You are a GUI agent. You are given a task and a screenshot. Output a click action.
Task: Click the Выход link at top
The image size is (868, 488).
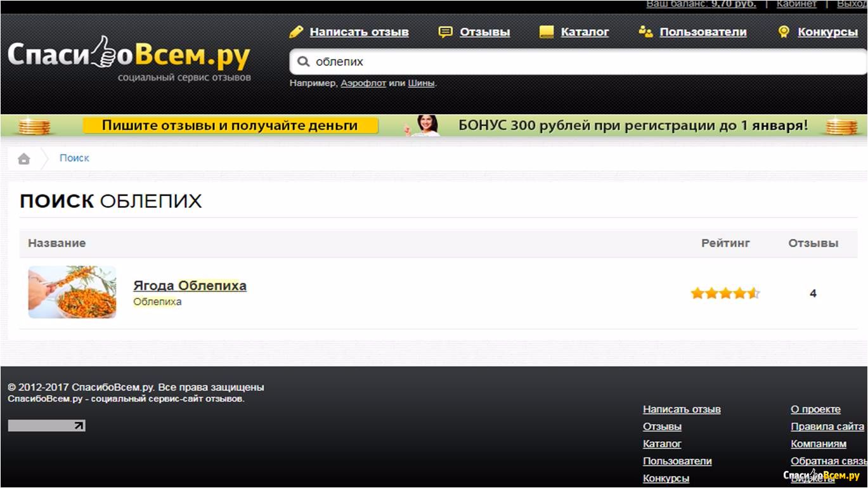point(852,4)
